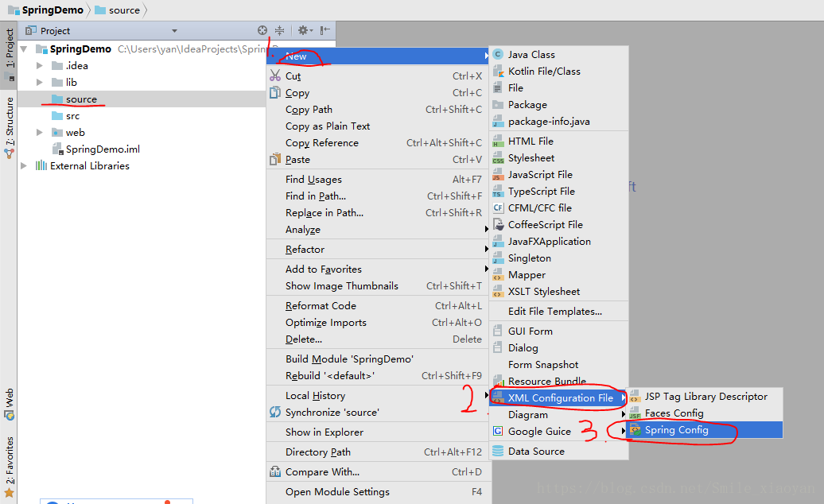The width and height of the screenshot is (824, 504).
Task: Select XML Configuration File
Action: pos(558,398)
